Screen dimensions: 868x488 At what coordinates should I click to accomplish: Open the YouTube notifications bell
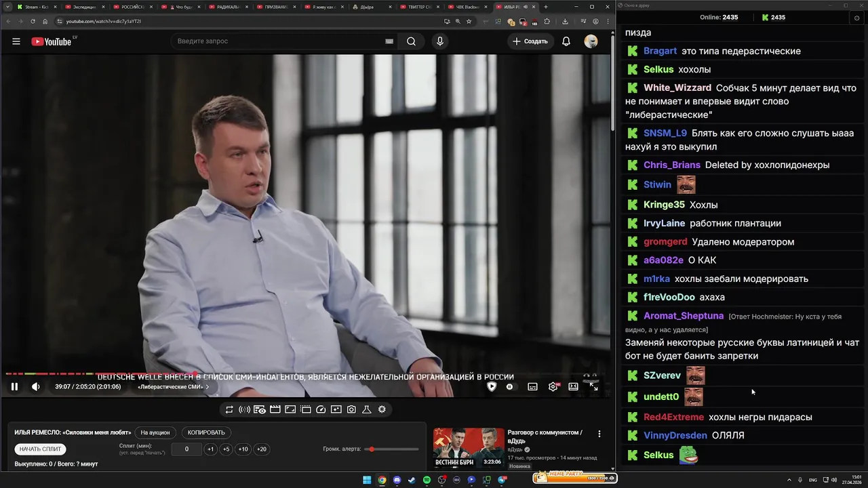(x=566, y=41)
